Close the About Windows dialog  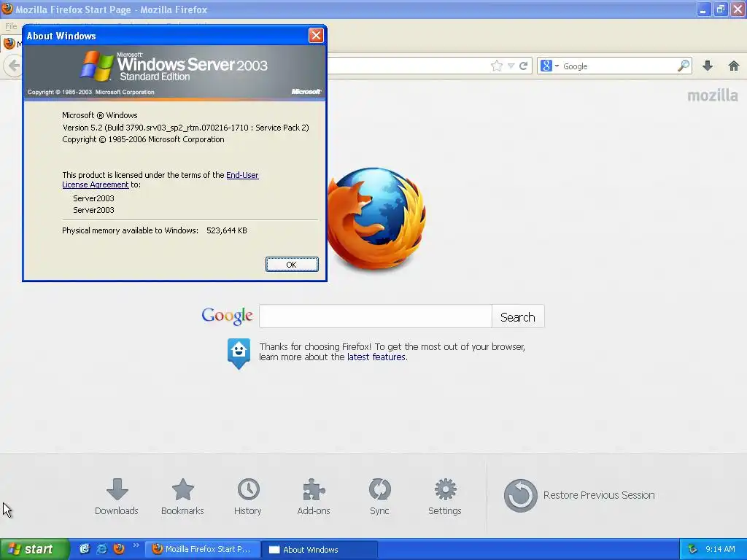316,35
